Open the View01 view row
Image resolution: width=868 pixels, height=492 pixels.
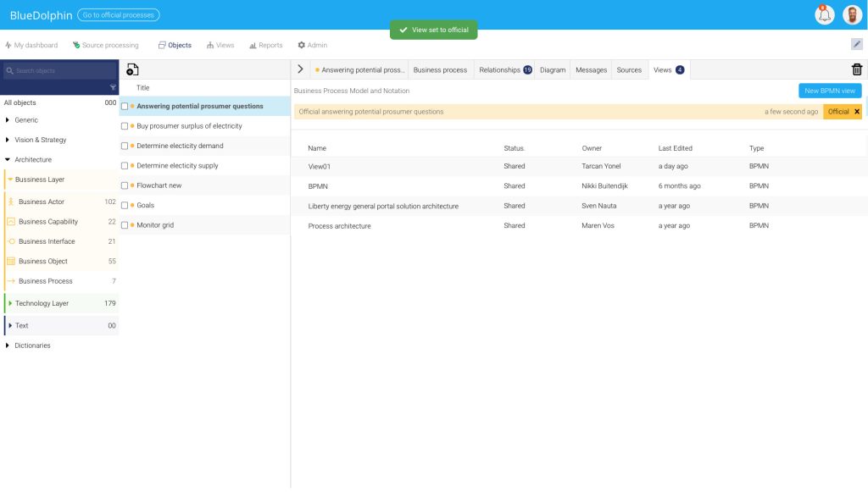(x=578, y=166)
